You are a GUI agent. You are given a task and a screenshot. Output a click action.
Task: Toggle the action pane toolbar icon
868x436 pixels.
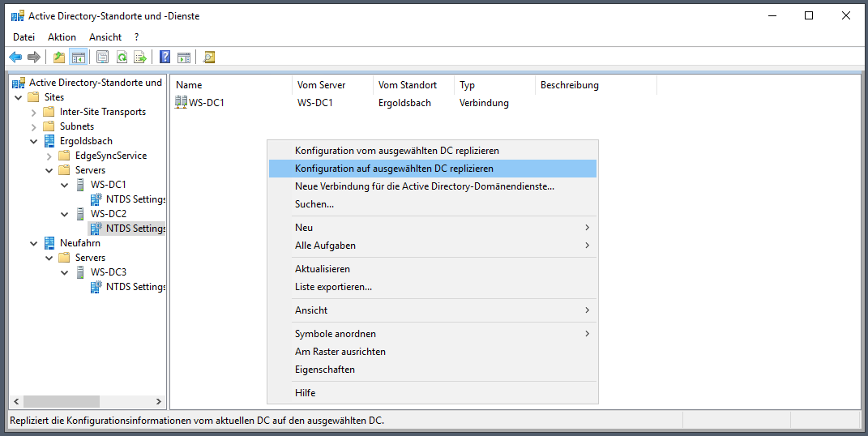tap(184, 57)
